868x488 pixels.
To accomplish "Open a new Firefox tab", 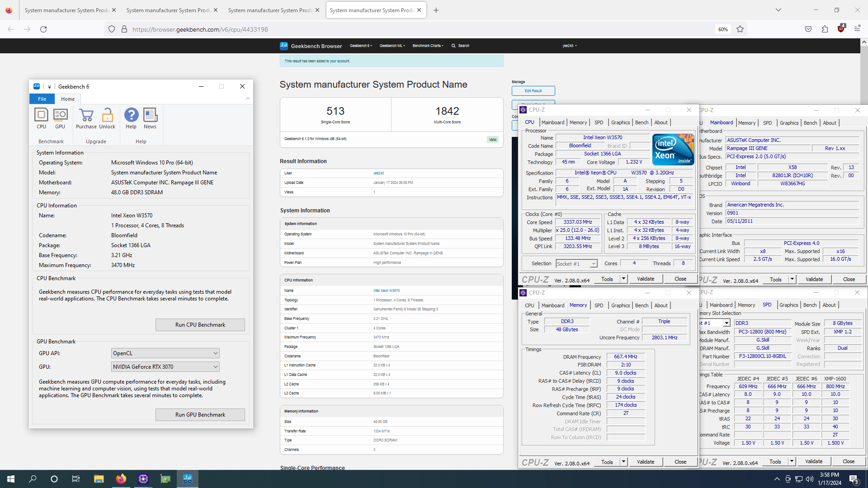I will (x=436, y=10).
